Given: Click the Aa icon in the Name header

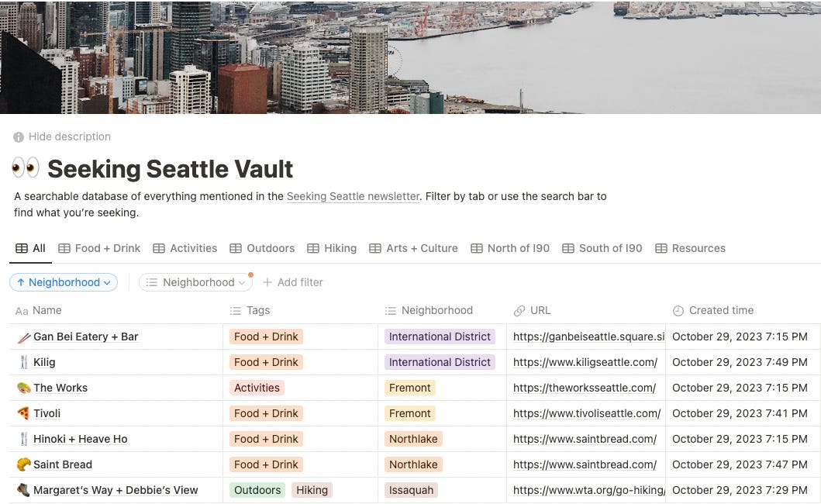Looking at the screenshot, I should pos(22,311).
